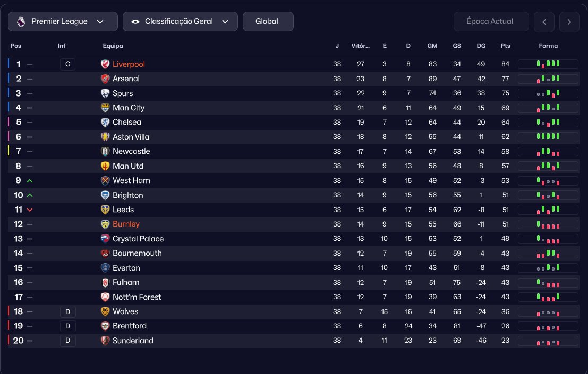Expand the Classificação Geral view dropdown
This screenshot has height=374, width=588.
(x=180, y=21)
